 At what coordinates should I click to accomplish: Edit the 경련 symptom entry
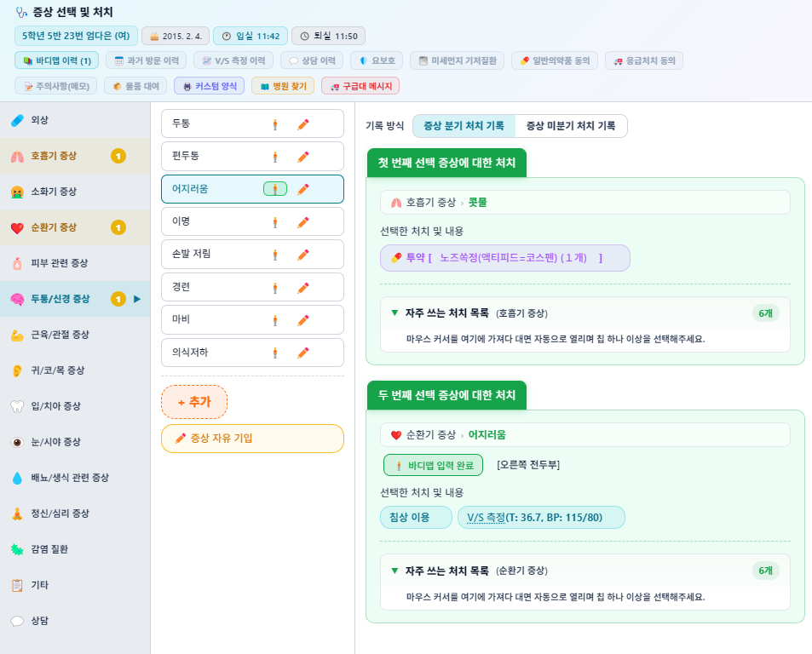[303, 288]
